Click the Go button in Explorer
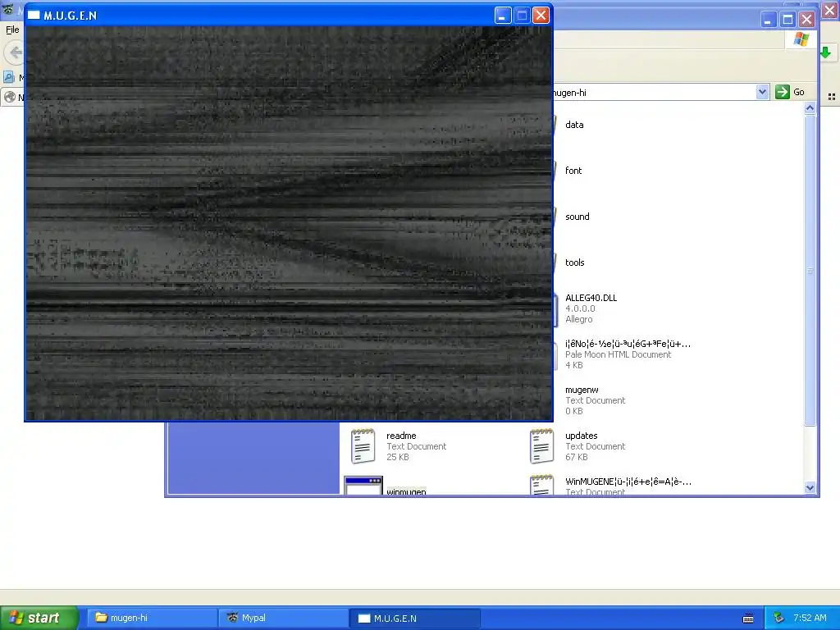The image size is (840, 630). (x=791, y=92)
